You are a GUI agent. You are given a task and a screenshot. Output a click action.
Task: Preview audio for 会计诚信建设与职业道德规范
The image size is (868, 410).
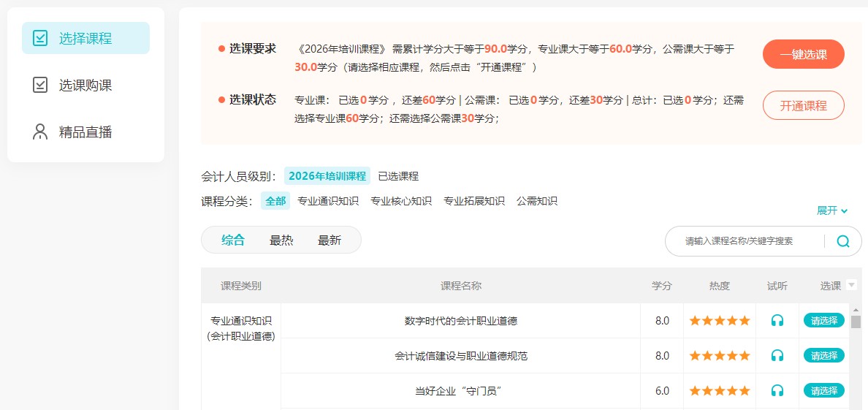tap(777, 355)
